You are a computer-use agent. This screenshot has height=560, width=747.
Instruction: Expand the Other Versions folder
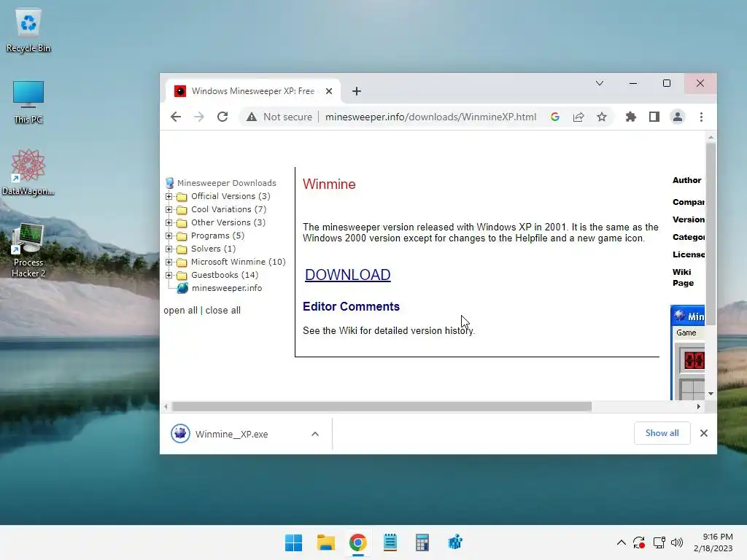[169, 222]
